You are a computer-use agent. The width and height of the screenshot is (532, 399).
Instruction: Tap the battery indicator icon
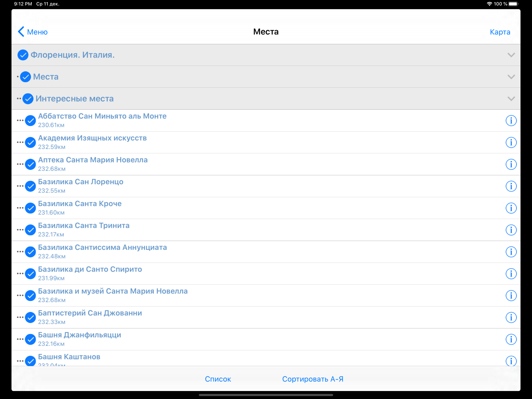point(513,4)
